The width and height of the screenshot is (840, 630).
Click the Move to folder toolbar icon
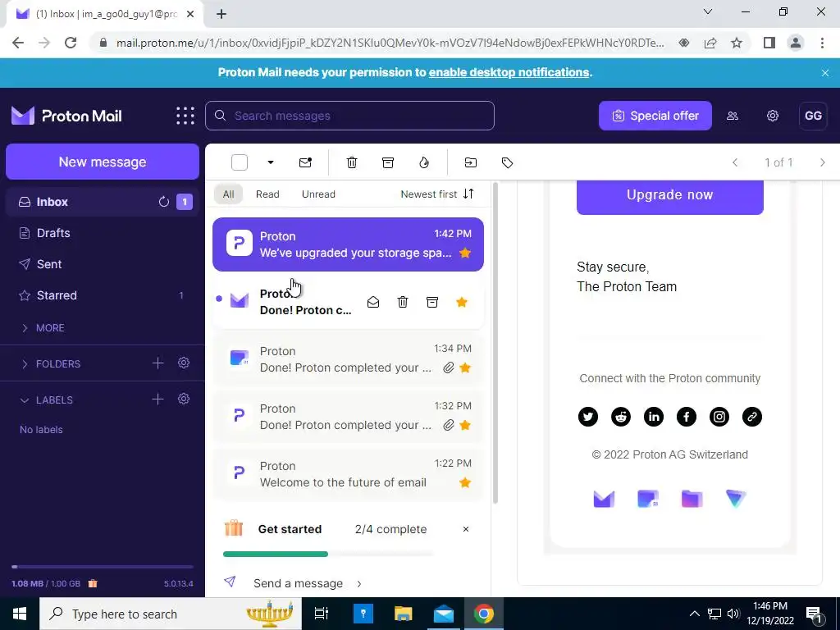[x=470, y=162]
